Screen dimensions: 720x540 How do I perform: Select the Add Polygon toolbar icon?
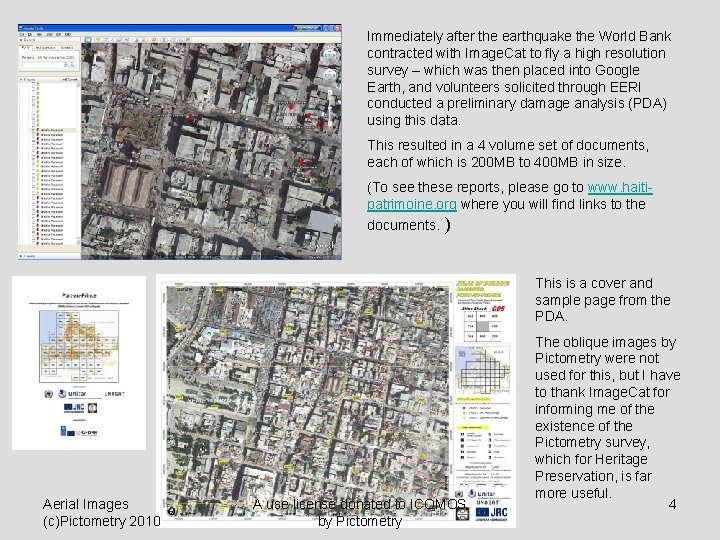(x=106, y=40)
